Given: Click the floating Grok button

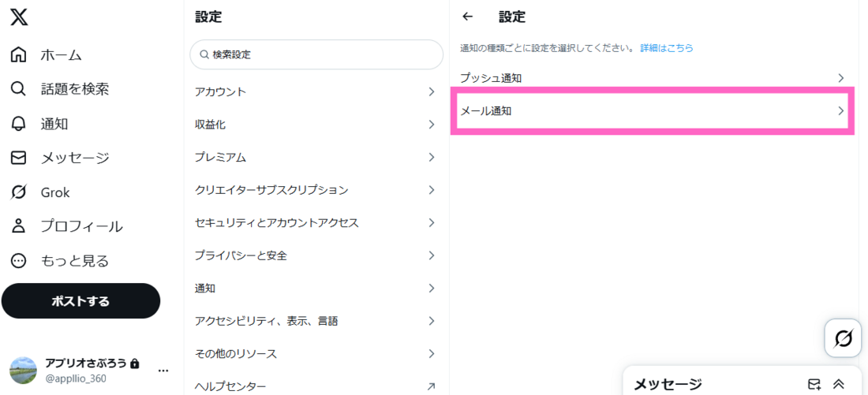Looking at the screenshot, I should point(843,338).
